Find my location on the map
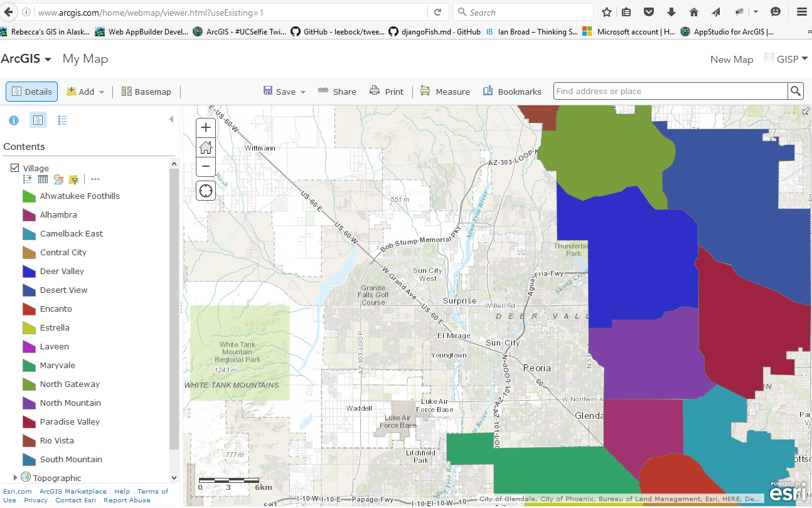This screenshot has width=812, height=508. [206, 190]
